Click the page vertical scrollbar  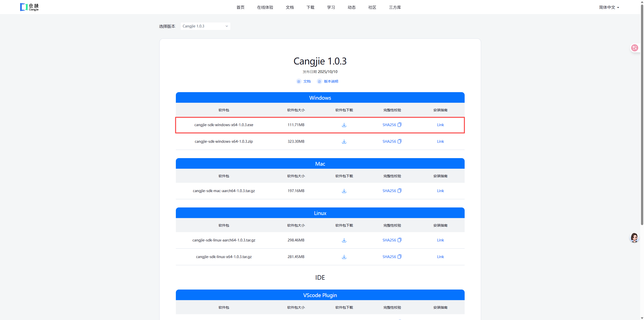tap(642, 113)
